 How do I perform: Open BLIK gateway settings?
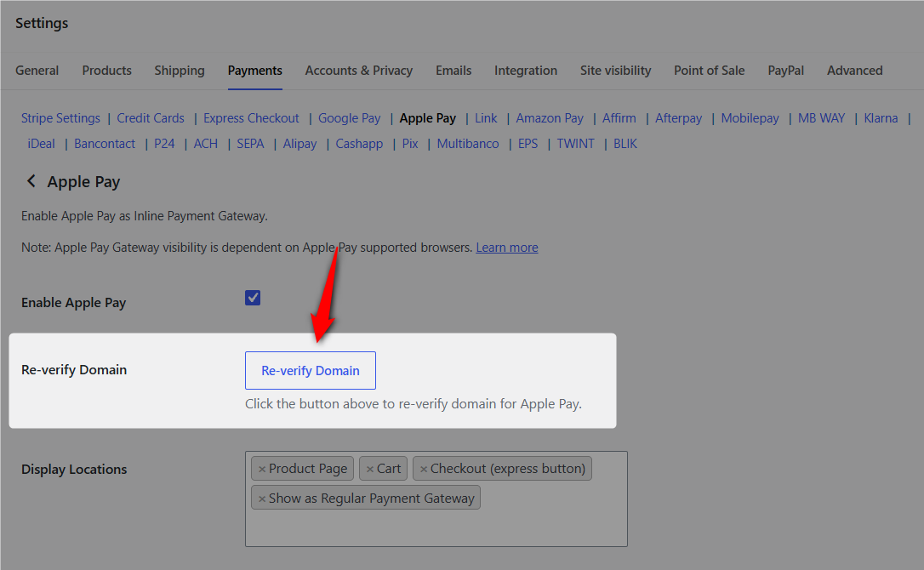(625, 144)
